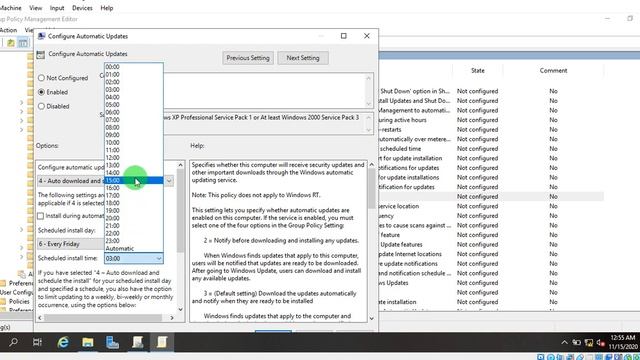Screen dimensions: 640x360
Task: Open File Explorer from the taskbar
Action: tap(88, 342)
